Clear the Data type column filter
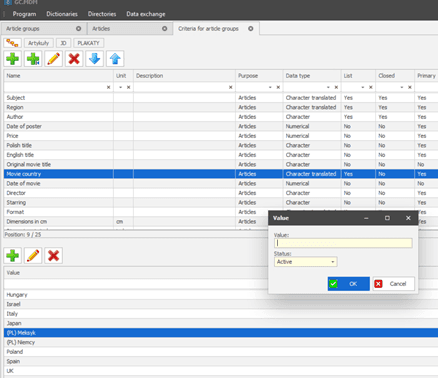Screen dimensions: 438x378 click(x=336, y=87)
